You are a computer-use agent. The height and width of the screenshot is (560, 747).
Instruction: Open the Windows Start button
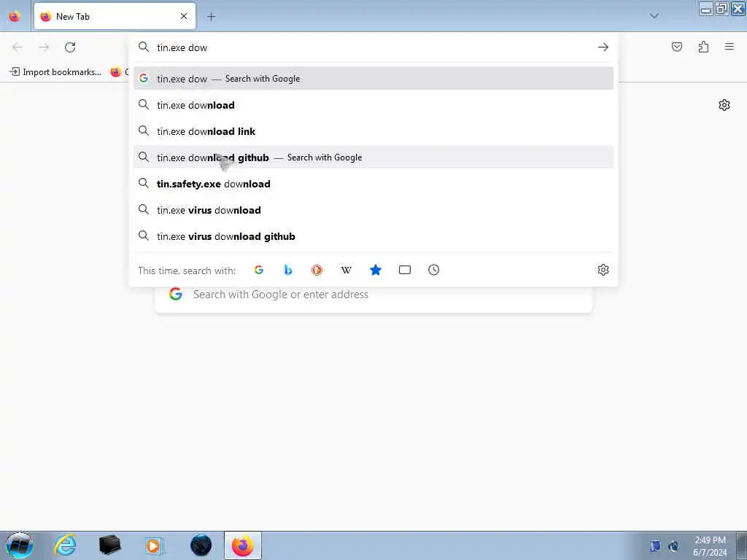tap(20, 545)
